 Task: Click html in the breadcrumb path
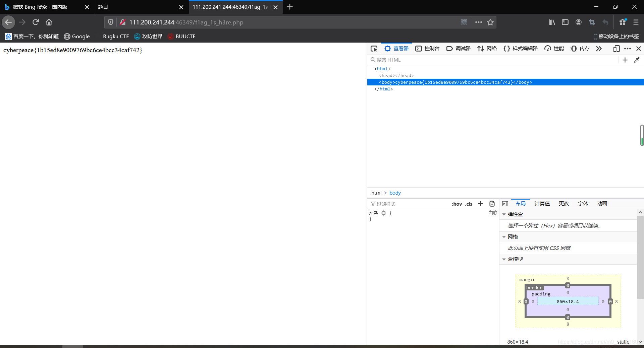pos(376,193)
